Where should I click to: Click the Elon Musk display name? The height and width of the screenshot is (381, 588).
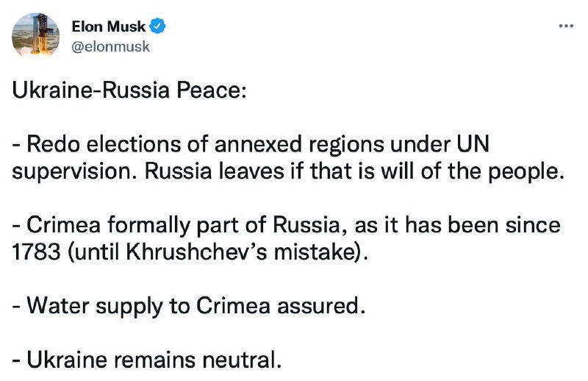[x=108, y=26]
